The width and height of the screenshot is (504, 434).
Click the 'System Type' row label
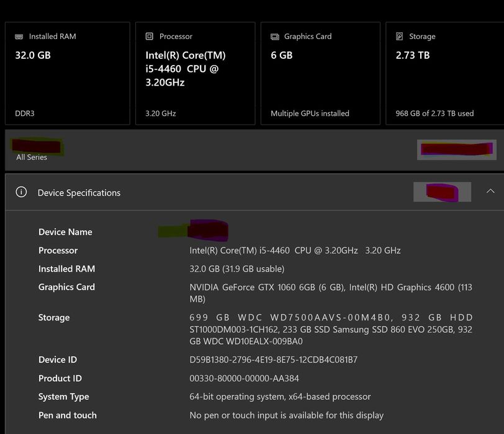click(x=64, y=397)
